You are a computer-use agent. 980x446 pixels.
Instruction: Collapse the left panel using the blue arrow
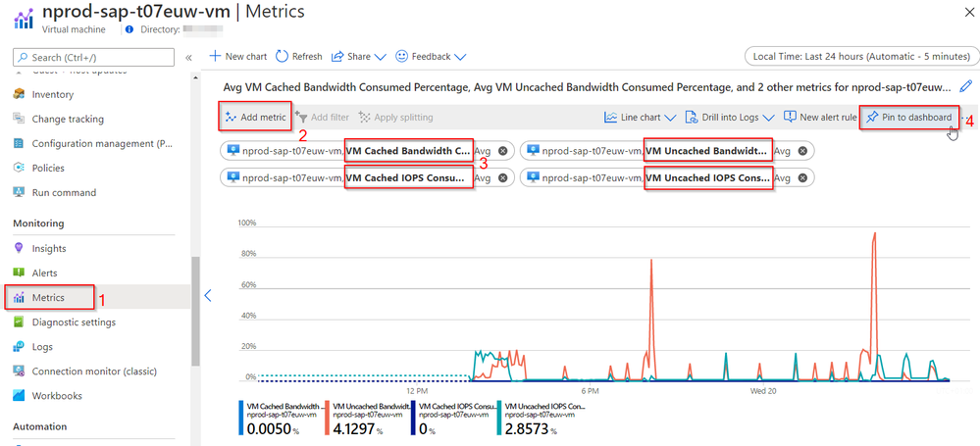[208, 295]
